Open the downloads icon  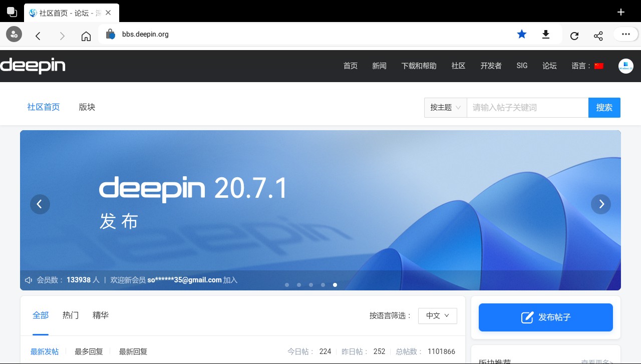546,34
